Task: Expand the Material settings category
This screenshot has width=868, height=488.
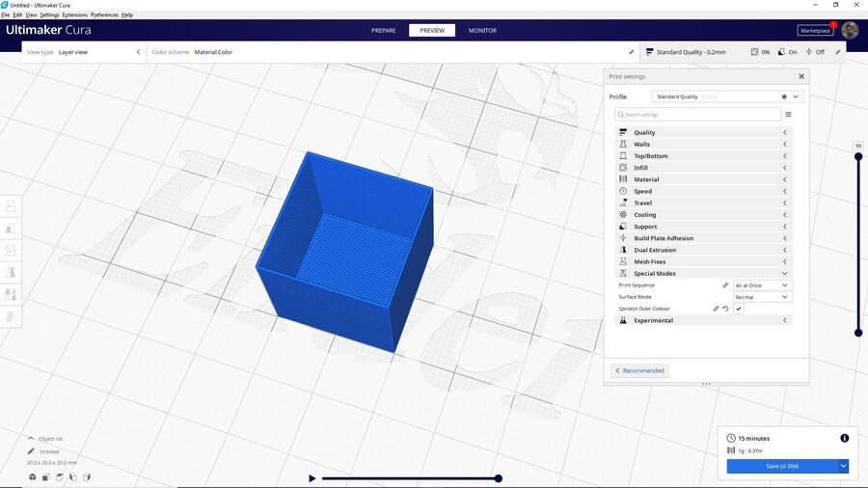Action: tap(704, 179)
